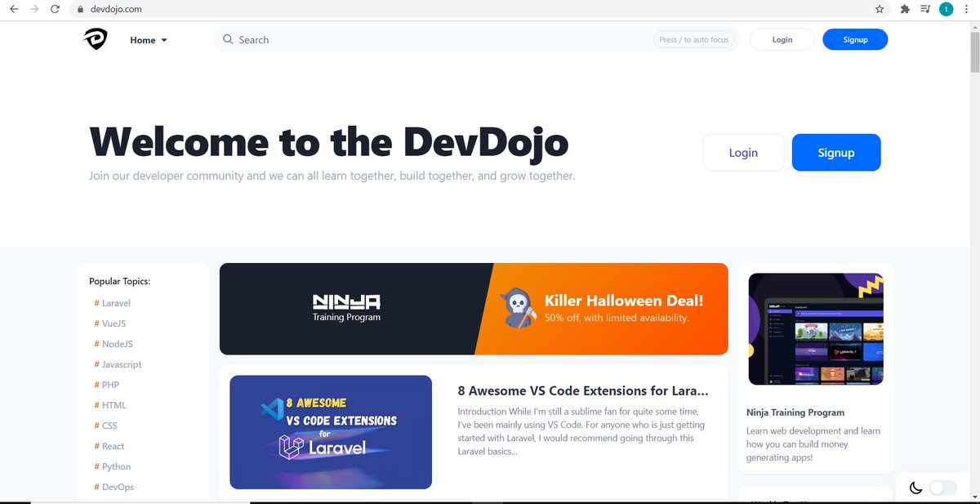Click 'Join our developer community' tagline

click(332, 176)
